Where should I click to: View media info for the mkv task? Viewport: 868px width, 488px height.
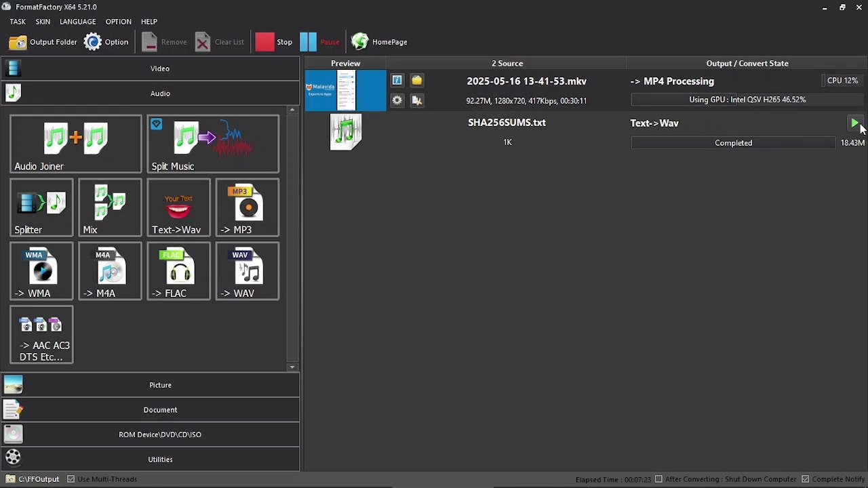(x=397, y=81)
